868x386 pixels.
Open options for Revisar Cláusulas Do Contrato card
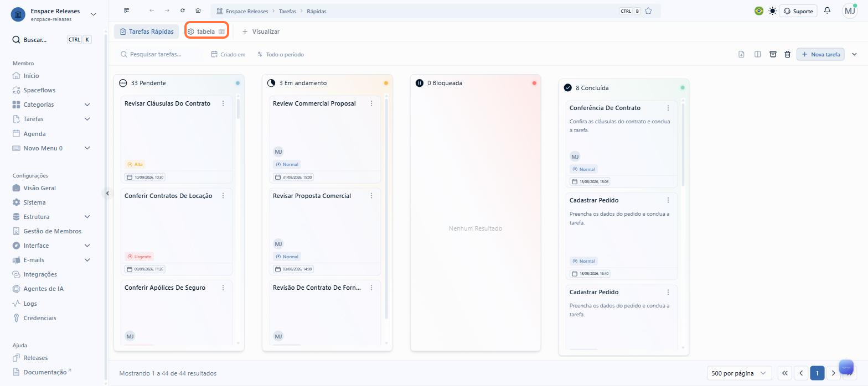click(223, 103)
